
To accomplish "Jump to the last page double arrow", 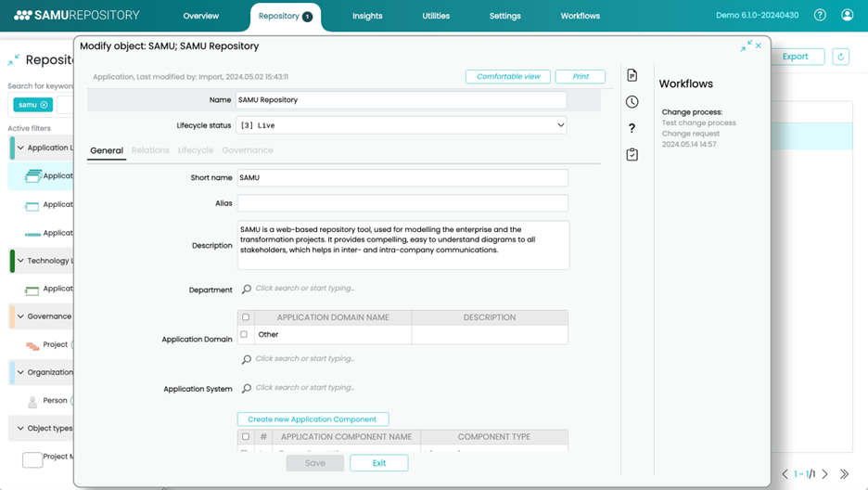I will point(844,474).
